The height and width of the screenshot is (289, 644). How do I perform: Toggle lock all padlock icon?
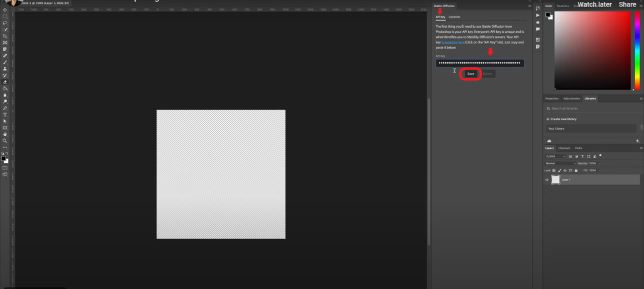click(576, 170)
